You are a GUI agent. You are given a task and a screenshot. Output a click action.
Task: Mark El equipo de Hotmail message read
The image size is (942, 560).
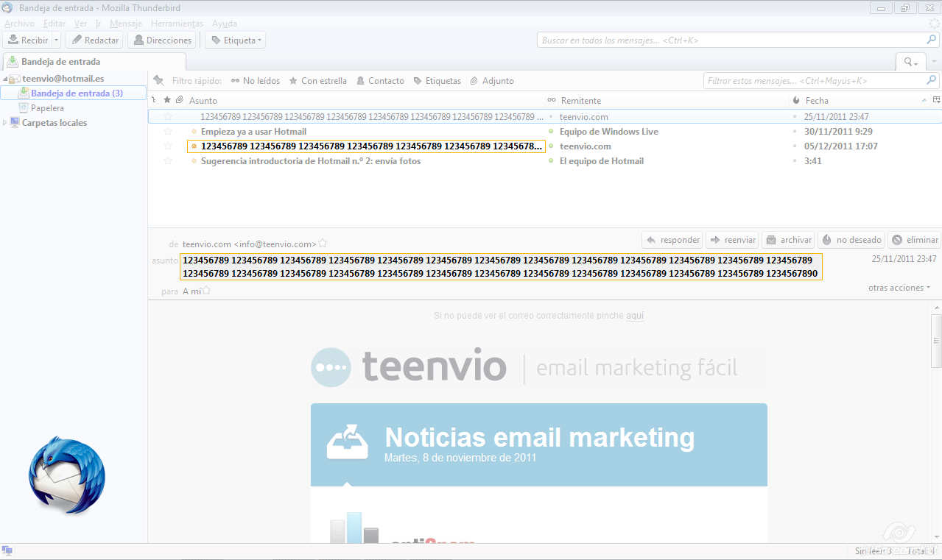point(551,160)
